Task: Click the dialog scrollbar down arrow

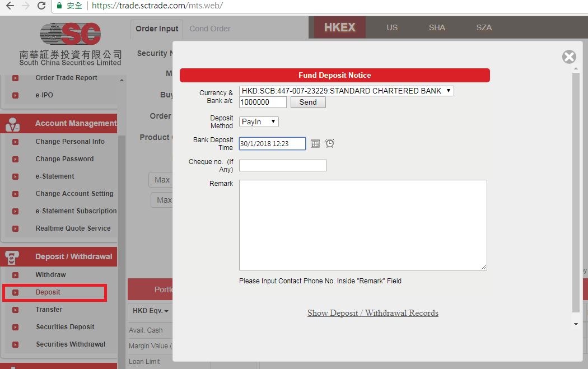Action: coord(576,324)
